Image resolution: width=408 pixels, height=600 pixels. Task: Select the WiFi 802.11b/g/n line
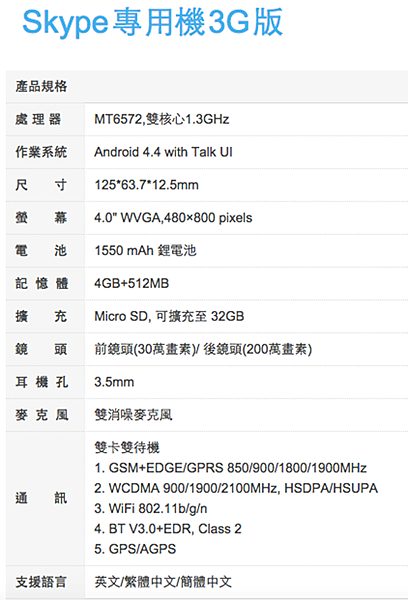click(151, 509)
